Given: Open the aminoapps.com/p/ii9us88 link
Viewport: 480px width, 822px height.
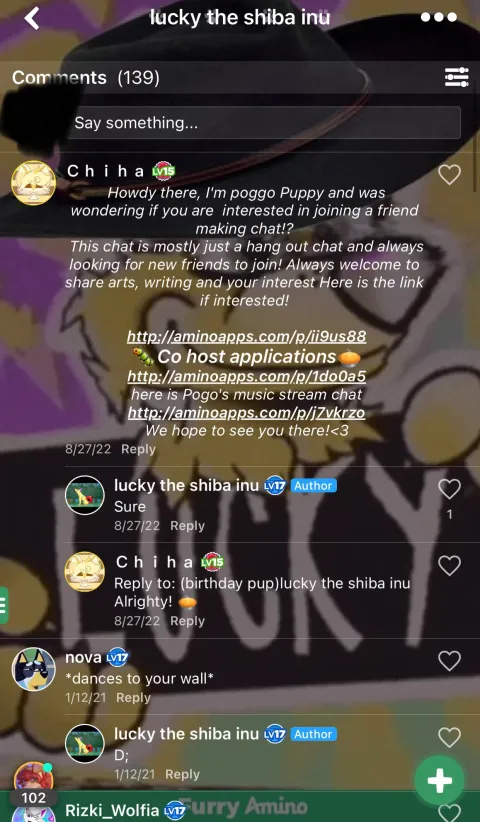Looking at the screenshot, I should click(246, 336).
